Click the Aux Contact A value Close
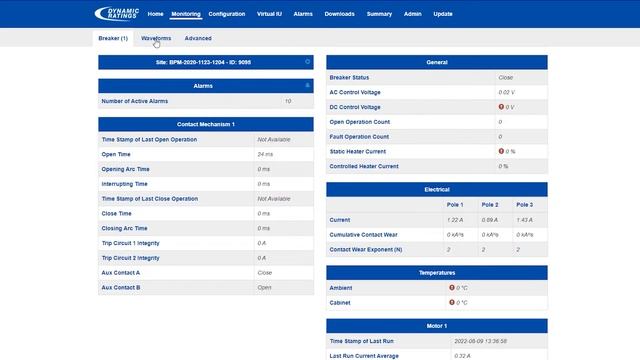The width and height of the screenshot is (640, 360). [x=265, y=273]
